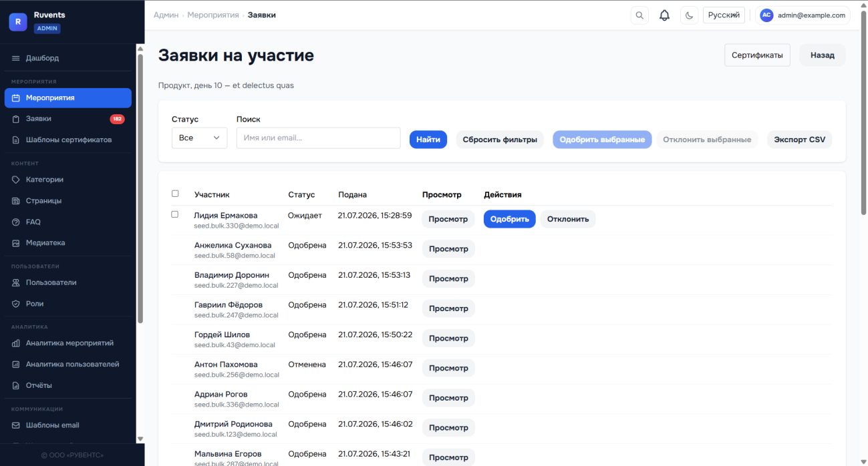The width and height of the screenshot is (868, 466).
Task: Click the shield icon beside Роли
Action: (16, 304)
